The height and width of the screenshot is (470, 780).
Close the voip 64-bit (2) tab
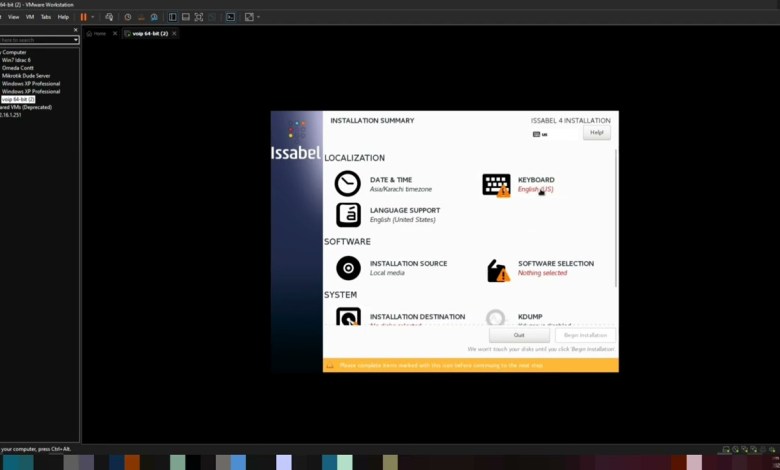coord(174,33)
